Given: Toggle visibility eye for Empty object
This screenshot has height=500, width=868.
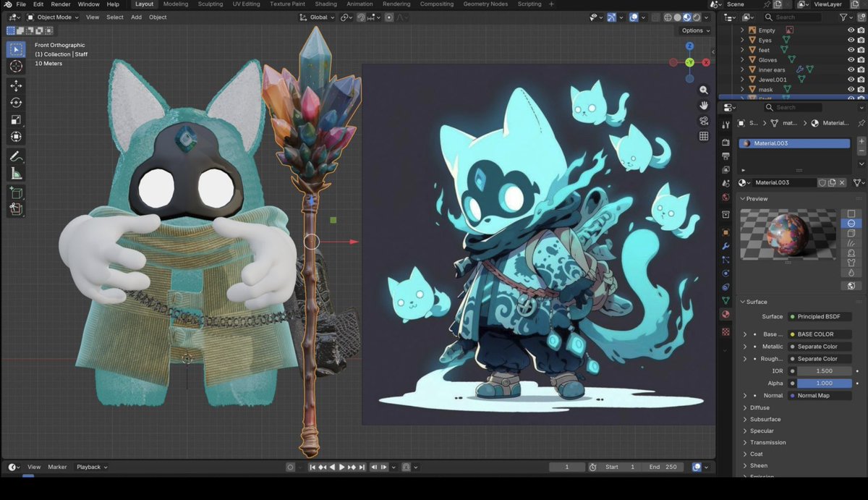Looking at the screenshot, I should [x=851, y=30].
